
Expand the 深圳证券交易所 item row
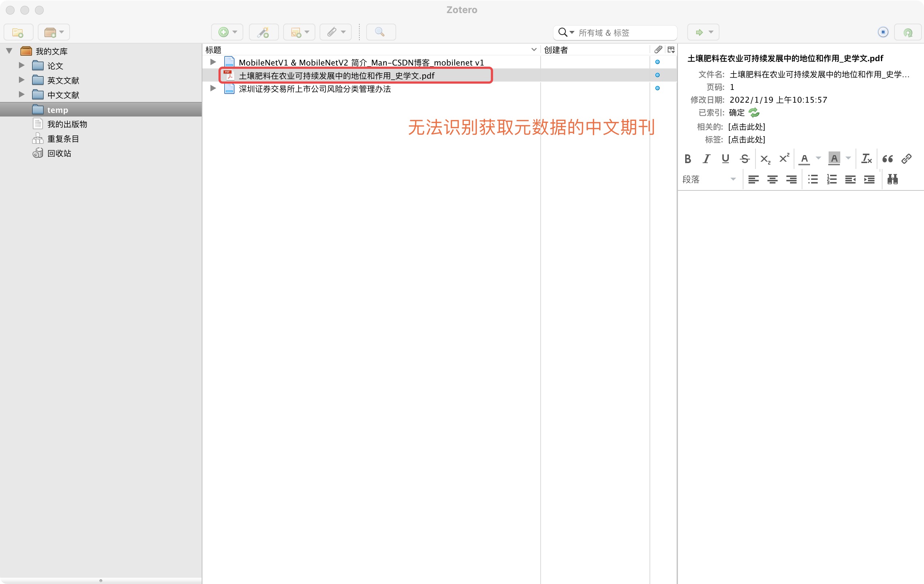point(213,88)
